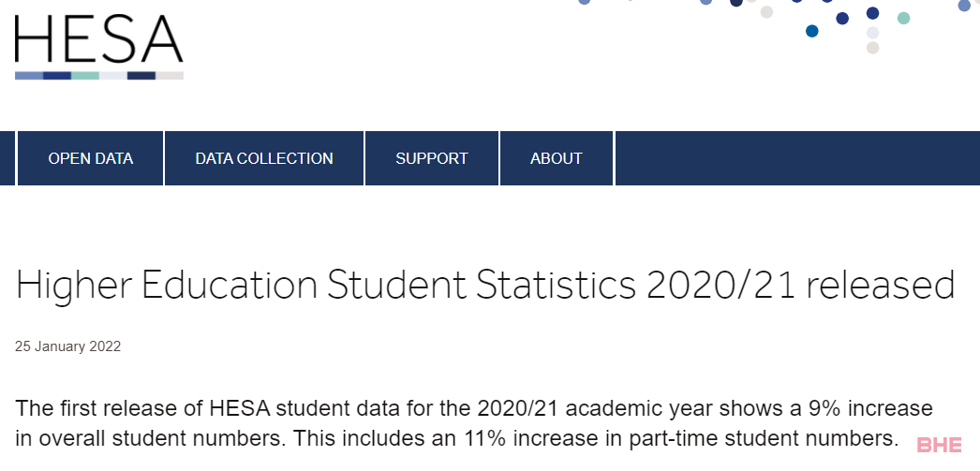Pick the teal segment under the HESA logo
Image resolution: width=980 pixels, height=471 pixels.
(85, 76)
